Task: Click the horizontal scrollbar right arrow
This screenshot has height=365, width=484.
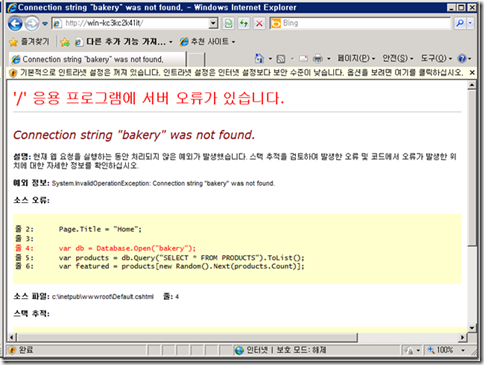Action: click(463, 337)
